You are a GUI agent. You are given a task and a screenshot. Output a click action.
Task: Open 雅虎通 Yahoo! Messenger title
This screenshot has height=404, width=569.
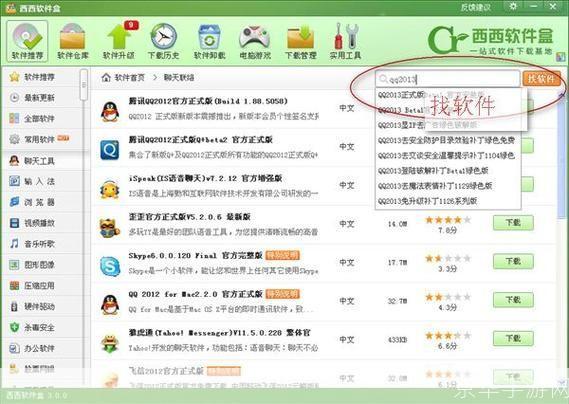click(220, 332)
